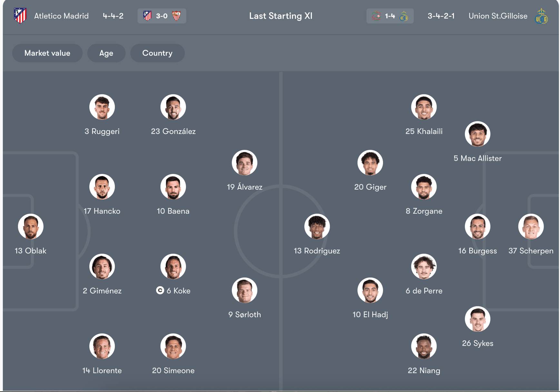Screen dimensions: 560x392
Task: Open the 1-4 last match result chip
Action: pyautogui.click(x=390, y=16)
